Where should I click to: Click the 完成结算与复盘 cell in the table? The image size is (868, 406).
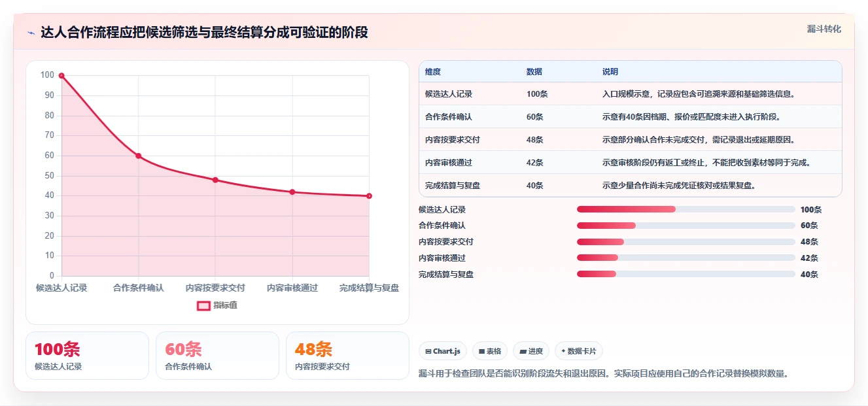(x=453, y=186)
